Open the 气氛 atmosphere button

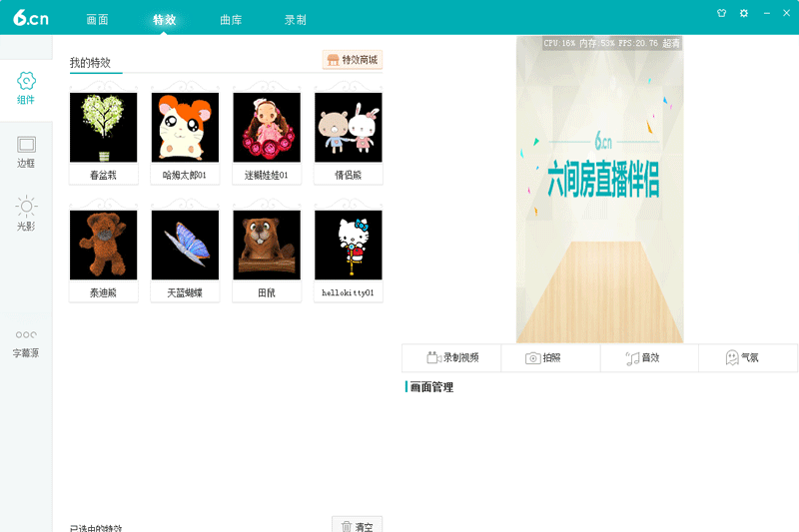coord(747,358)
